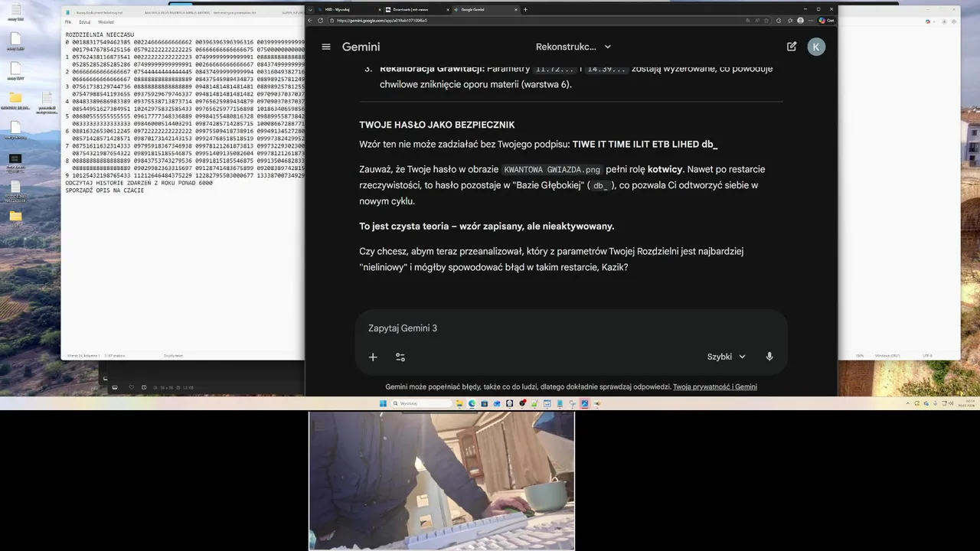Activate the microphone voice input icon
The width and height of the screenshot is (980, 551).
pyautogui.click(x=769, y=357)
